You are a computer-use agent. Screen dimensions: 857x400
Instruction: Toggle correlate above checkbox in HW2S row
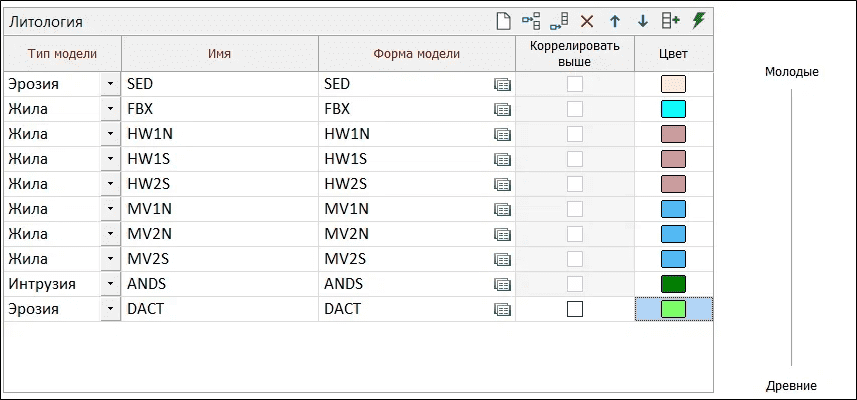(x=574, y=184)
